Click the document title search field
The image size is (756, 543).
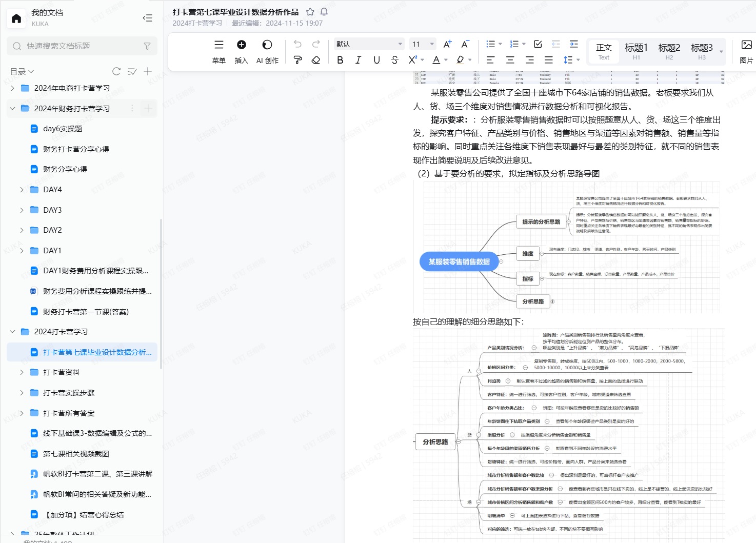click(82, 46)
